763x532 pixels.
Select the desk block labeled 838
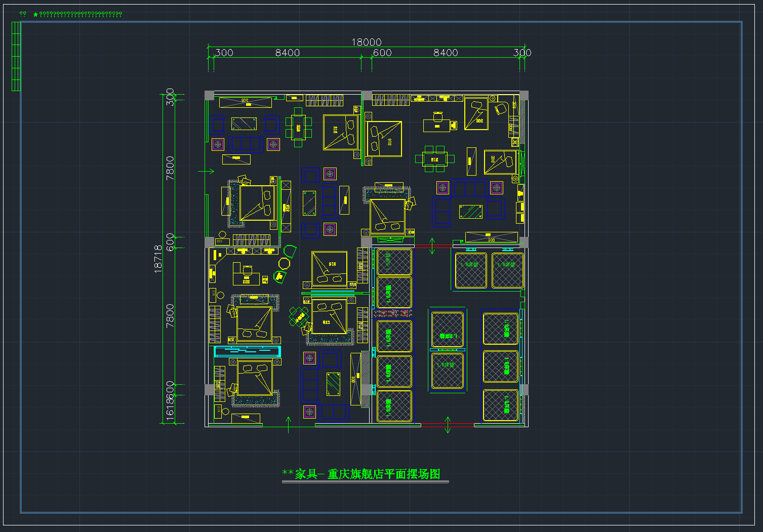tap(246, 275)
